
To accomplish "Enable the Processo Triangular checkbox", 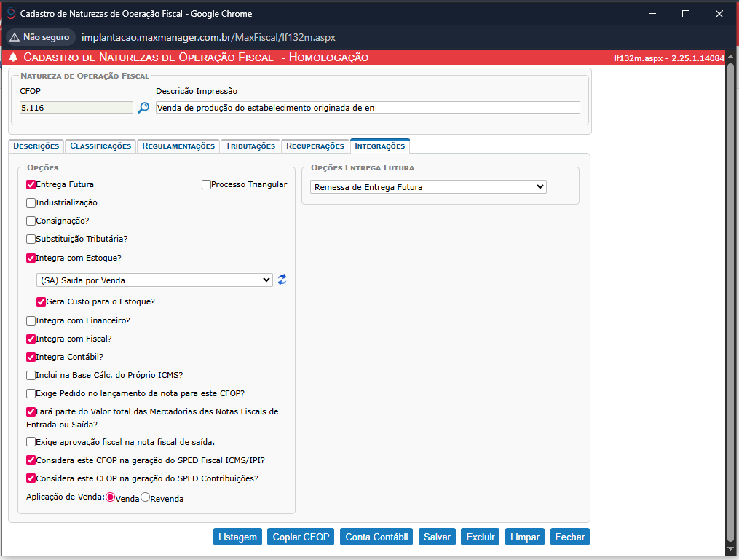I will (206, 184).
